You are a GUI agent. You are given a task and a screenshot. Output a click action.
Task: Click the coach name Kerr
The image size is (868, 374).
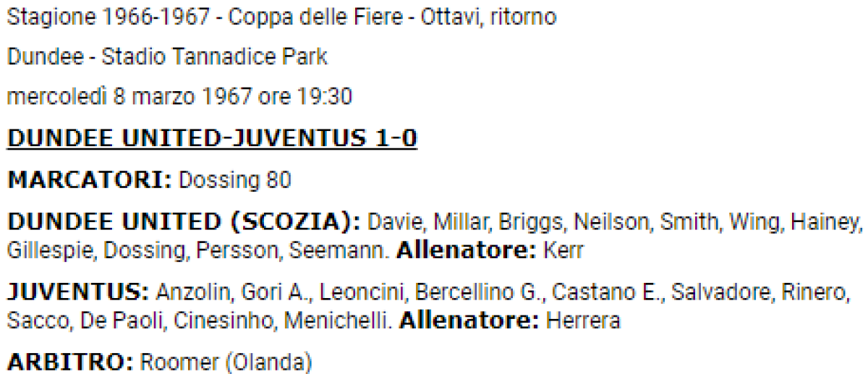pos(566,250)
